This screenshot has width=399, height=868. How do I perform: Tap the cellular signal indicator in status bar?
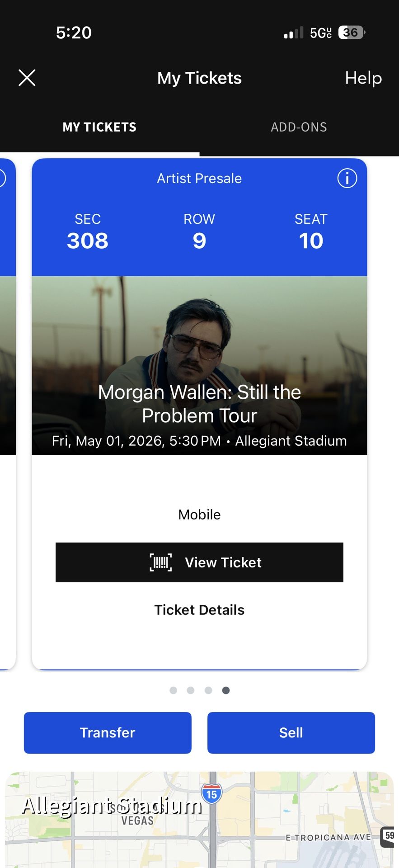(292, 33)
